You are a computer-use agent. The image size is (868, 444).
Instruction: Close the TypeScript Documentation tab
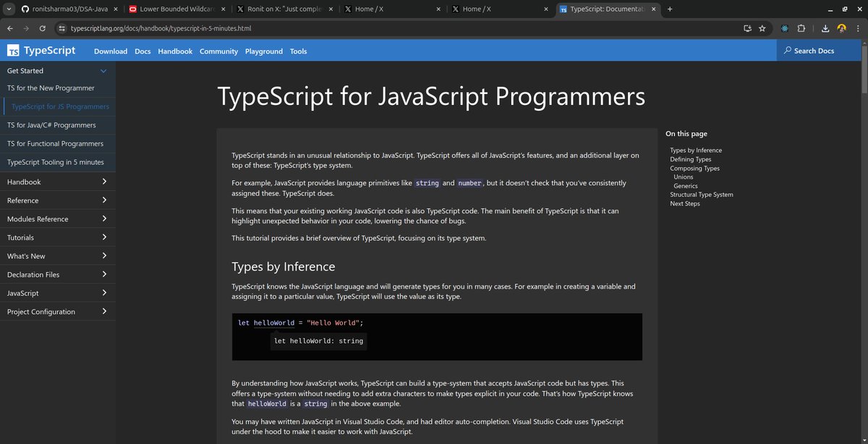(653, 9)
